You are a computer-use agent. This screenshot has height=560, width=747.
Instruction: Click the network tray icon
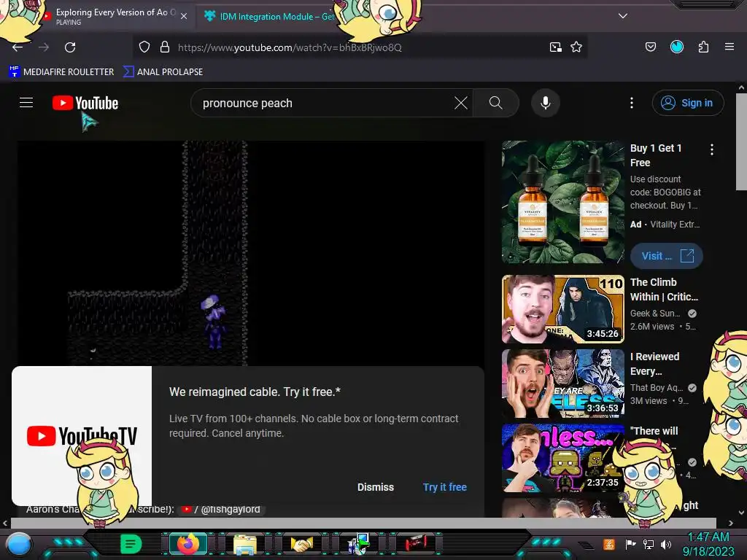click(648, 544)
